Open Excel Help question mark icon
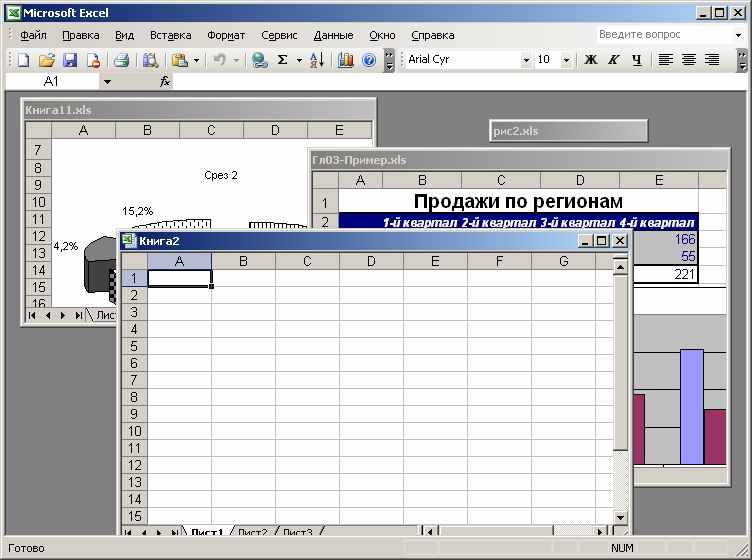Screen dimensions: 752x560 click(x=369, y=60)
